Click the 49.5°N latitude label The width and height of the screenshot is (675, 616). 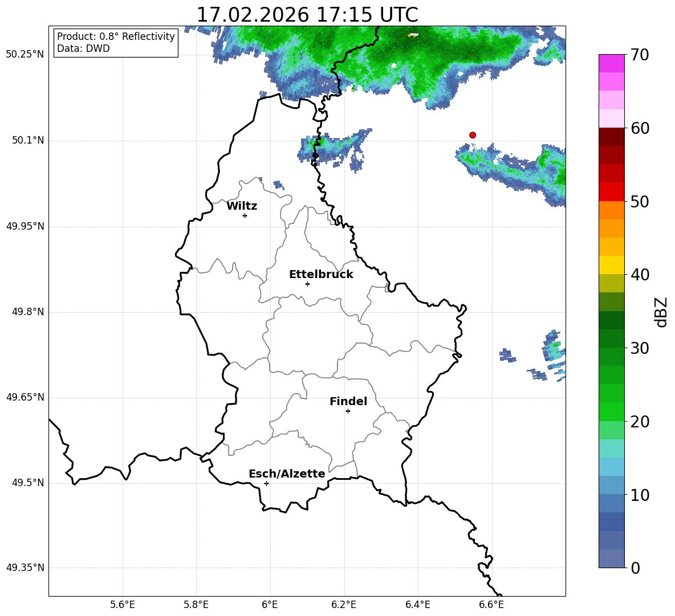coord(28,483)
